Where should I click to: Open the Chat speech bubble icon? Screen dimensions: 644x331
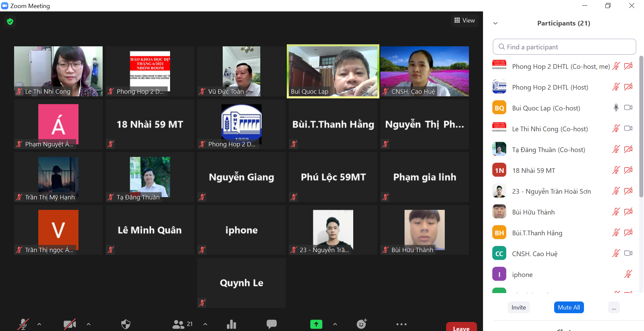click(x=271, y=324)
